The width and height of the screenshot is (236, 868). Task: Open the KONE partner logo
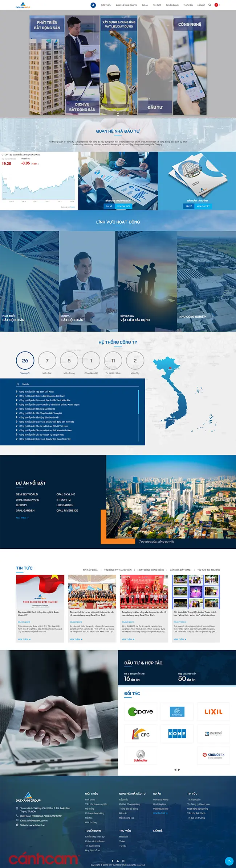pos(177,734)
